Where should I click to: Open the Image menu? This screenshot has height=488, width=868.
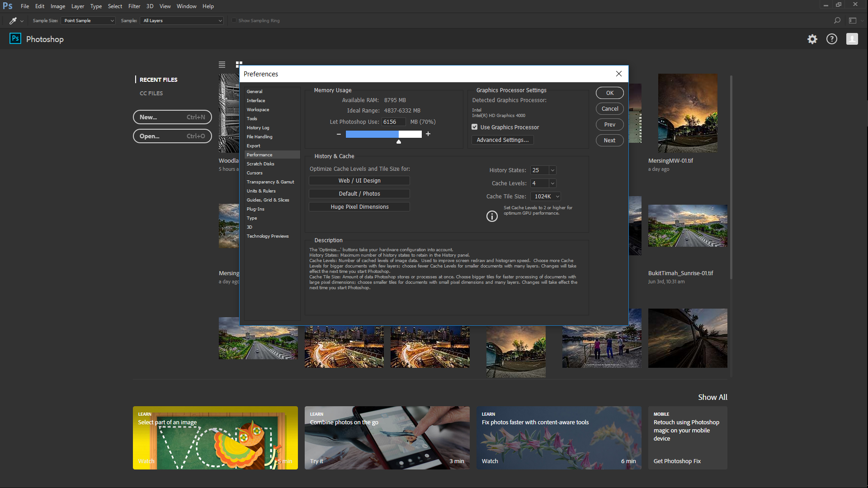point(58,6)
